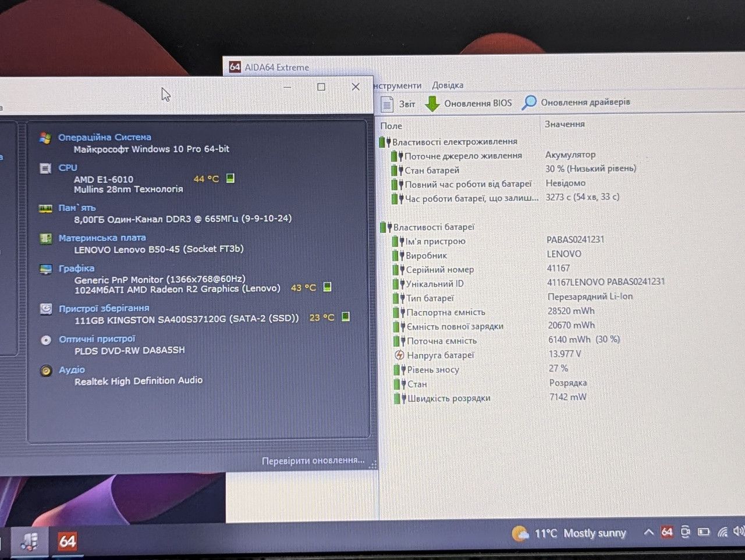Click the network icon in the system tray

[x=722, y=532]
